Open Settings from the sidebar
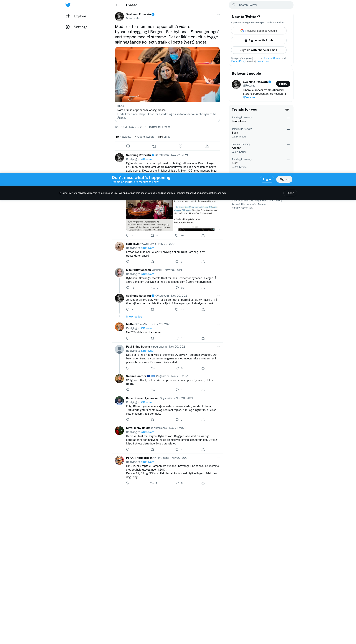The width and height of the screenshot is (356, 644). pyautogui.click(x=77, y=27)
